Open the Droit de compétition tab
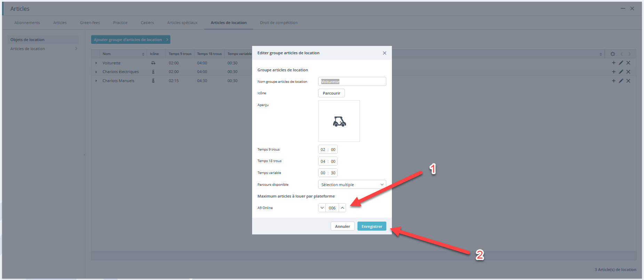This screenshot has height=280, width=644. [x=279, y=23]
